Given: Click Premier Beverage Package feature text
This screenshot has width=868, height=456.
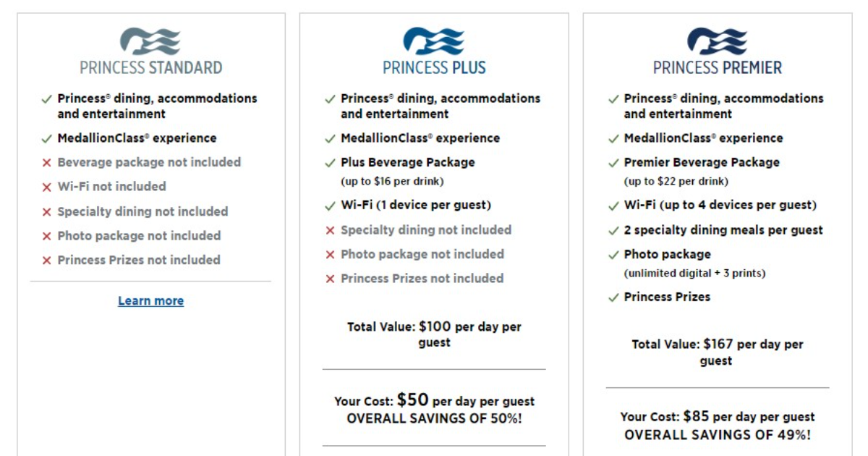Looking at the screenshot, I should pos(702,162).
